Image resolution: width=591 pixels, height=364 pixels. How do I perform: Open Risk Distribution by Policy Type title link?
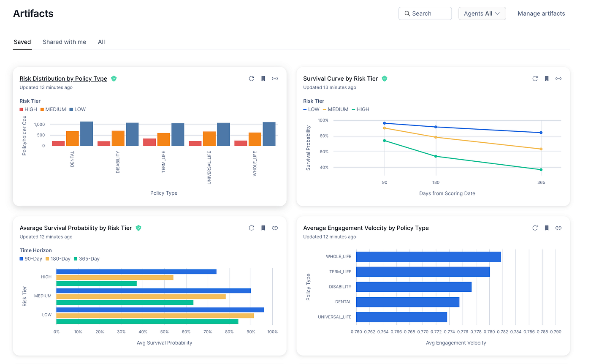pos(63,79)
